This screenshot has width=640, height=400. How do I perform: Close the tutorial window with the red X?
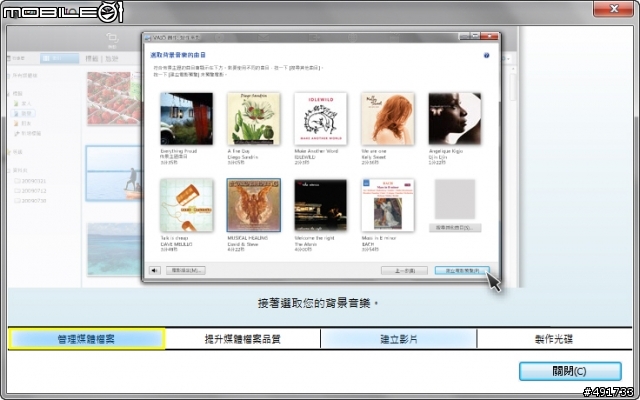pos(613,9)
